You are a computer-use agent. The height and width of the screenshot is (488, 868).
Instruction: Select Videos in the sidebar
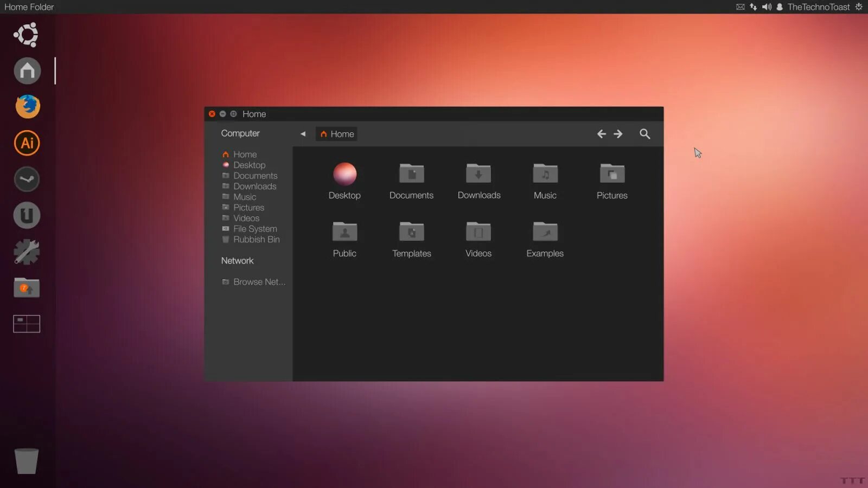click(240, 218)
